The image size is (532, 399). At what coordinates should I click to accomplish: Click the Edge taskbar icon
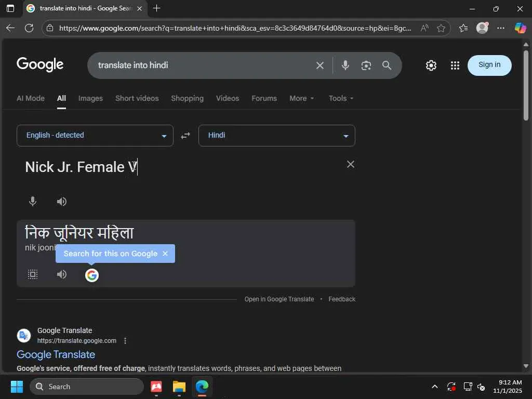[x=202, y=387]
